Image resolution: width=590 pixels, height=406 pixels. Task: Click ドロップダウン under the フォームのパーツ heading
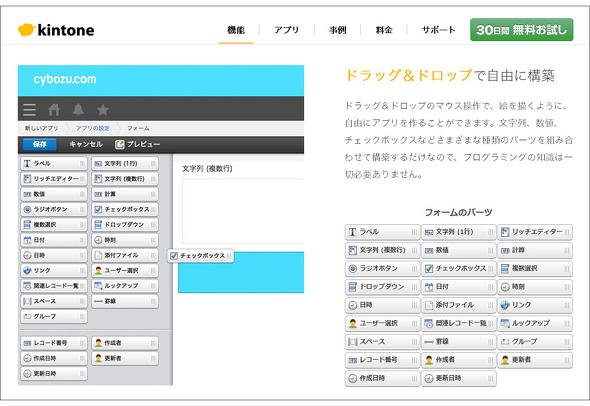pos(382,287)
